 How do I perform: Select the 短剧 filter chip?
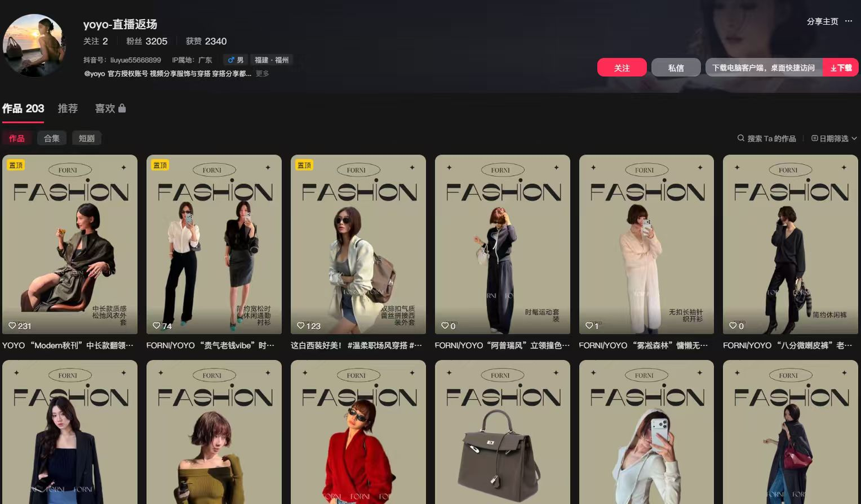coord(87,138)
